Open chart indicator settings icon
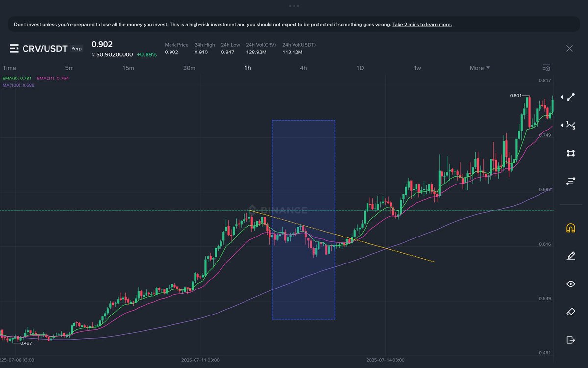This screenshot has width=588, height=368. pos(547,68)
